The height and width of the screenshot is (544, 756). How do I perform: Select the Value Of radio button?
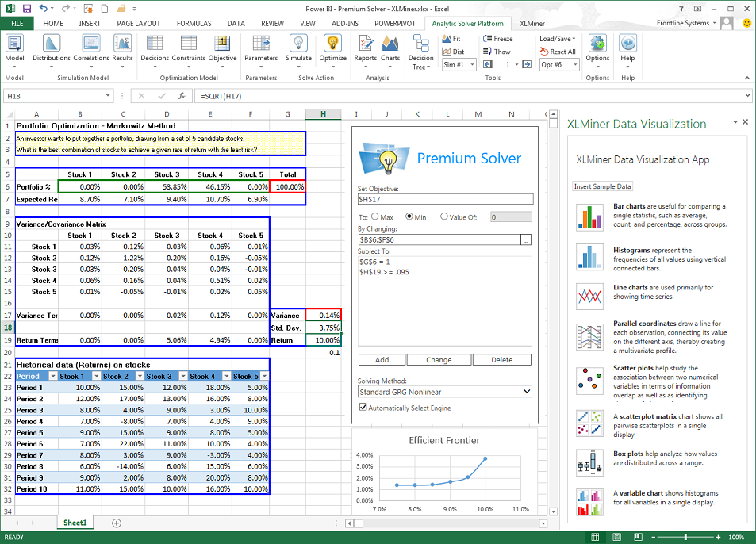(443, 216)
